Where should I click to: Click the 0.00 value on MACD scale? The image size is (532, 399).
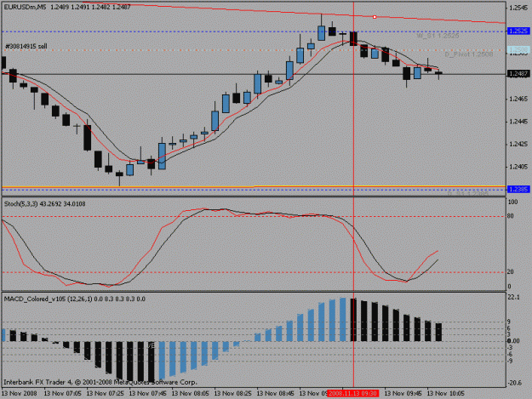pyautogui.click(x=514, y=341)
